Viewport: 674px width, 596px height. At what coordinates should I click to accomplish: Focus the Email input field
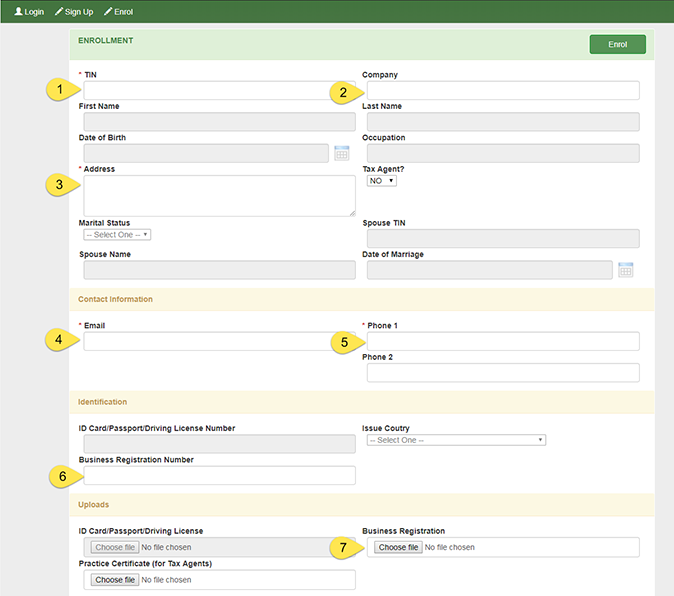point(219,341)
